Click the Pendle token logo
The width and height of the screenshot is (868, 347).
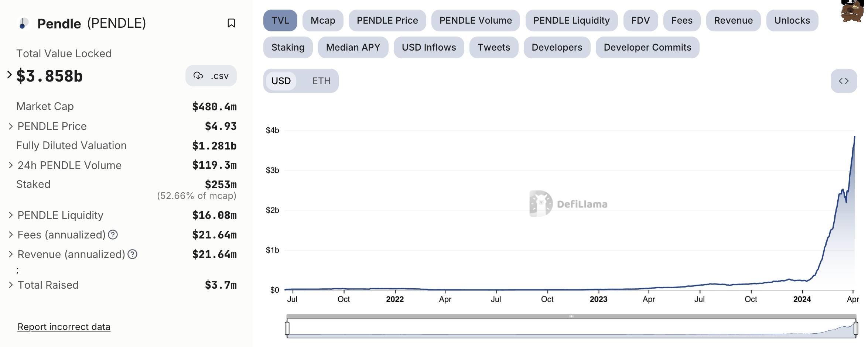pos(23,23)
